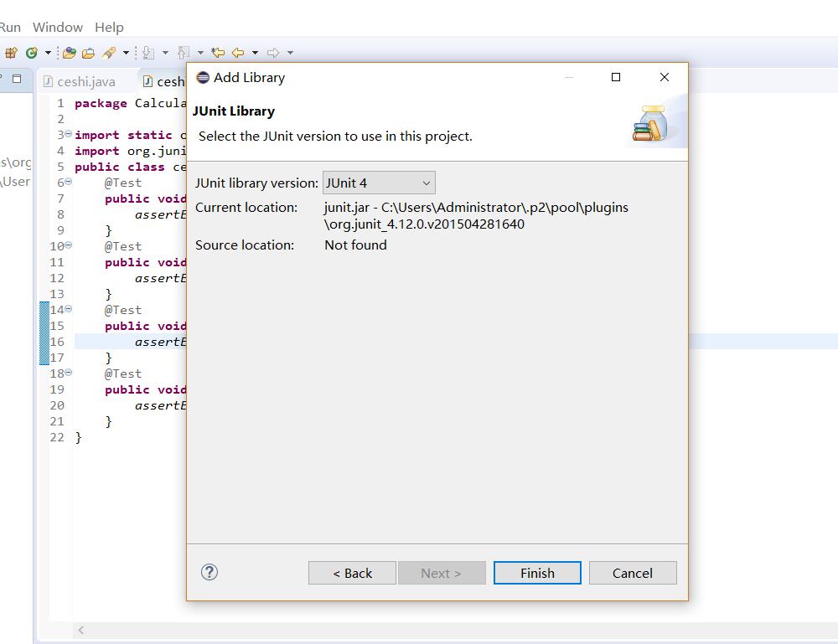Close the Add Library dialog
This screenshot has width=838, height=644.
[665, 77]
